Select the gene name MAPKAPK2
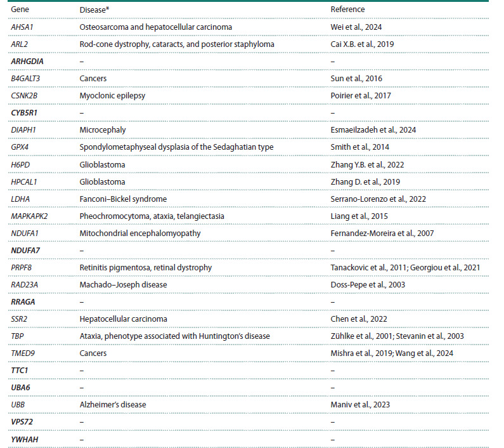 (x=29, y=216)
